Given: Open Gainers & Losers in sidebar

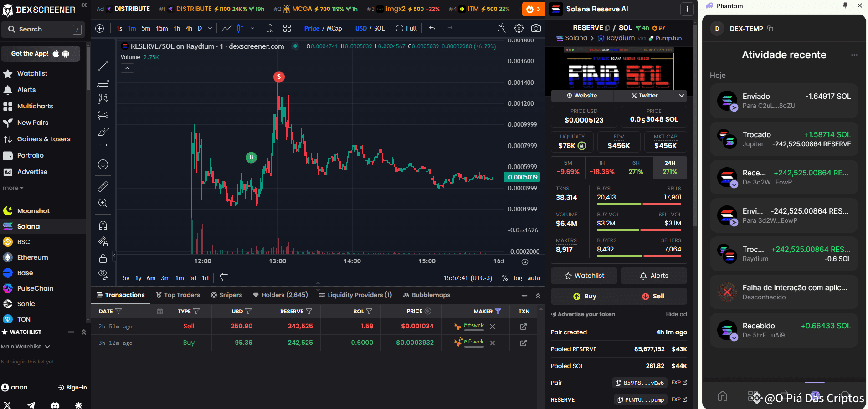Looking at the screenshot, I should pos(43,139).
